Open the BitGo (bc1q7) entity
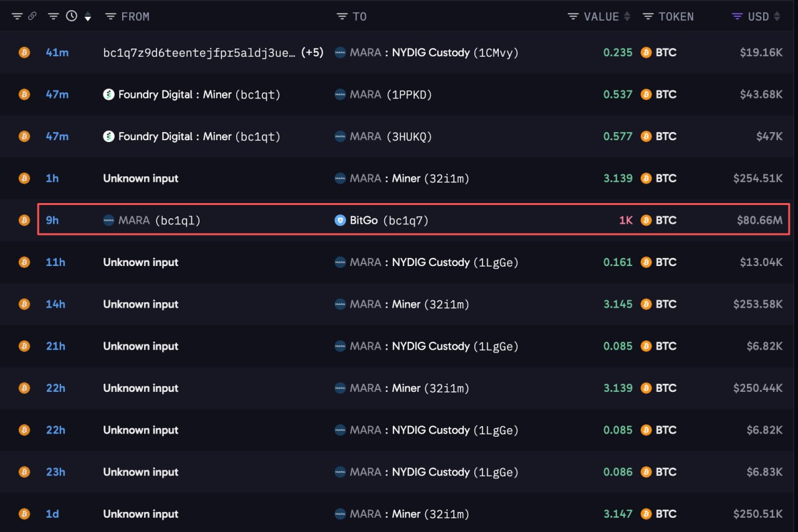The image size is (798, 532). click(x=390, y=220)
